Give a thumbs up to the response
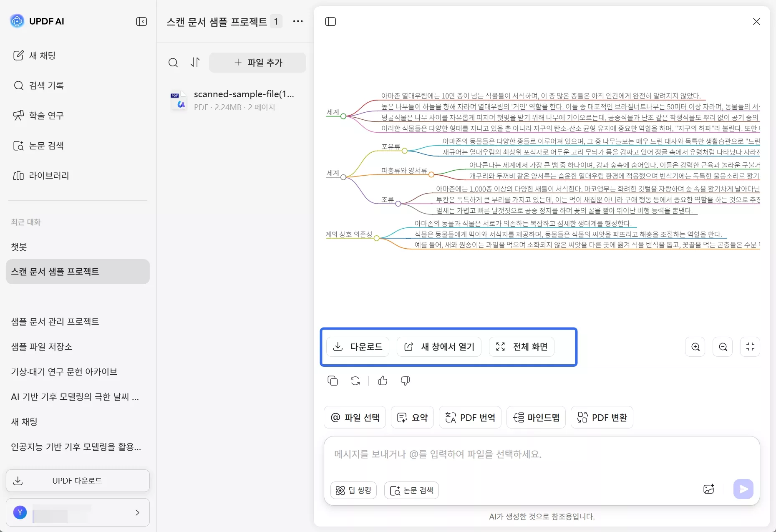776x532 pixels. (383, 381)
